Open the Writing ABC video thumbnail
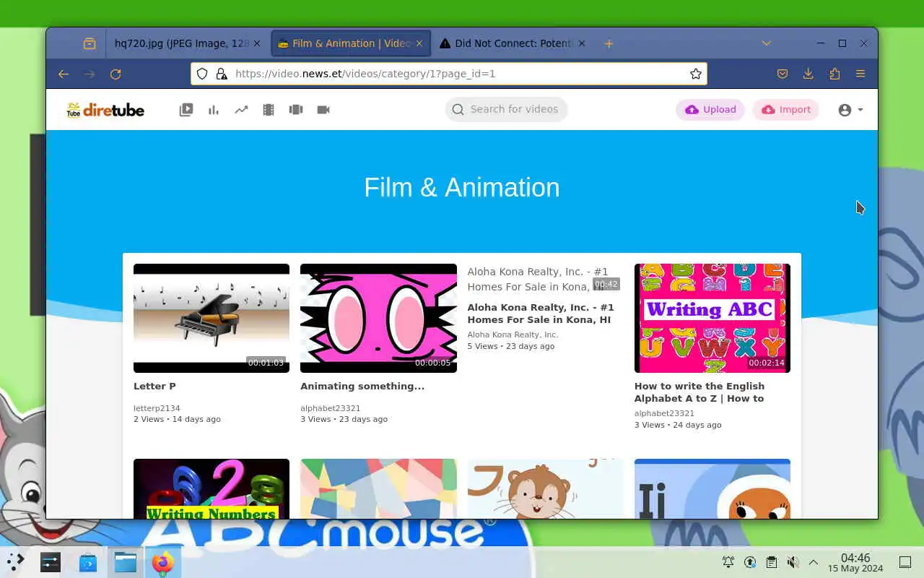Image resolution: width=924 pixels, height=578 pixels. (x=712, y=318)
